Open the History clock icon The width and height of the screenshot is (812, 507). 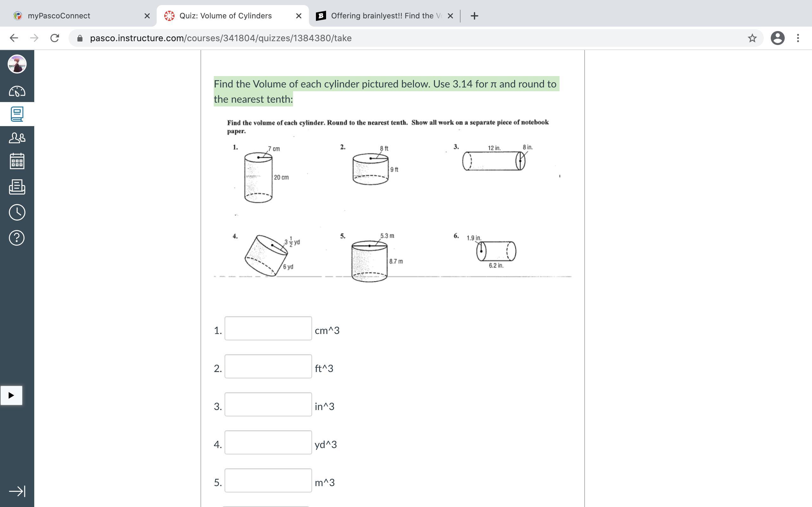click(17, 212)
